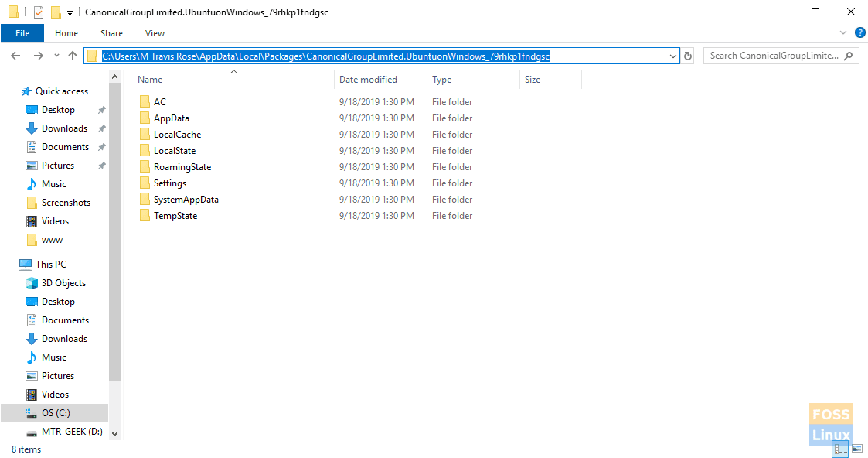Select the OS (C:) drive
This screenshot has width=868, height=458.
pos(54,412)
